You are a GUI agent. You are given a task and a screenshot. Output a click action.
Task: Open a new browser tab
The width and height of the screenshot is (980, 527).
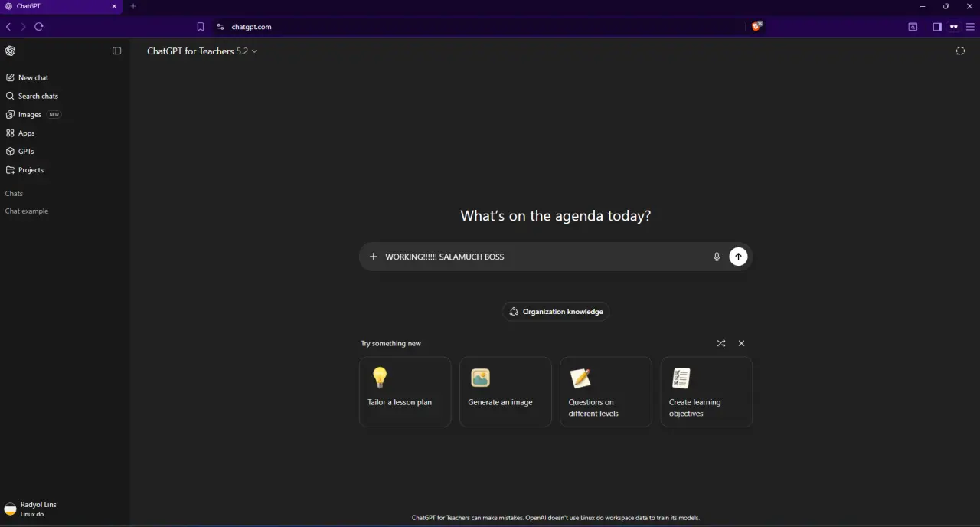point(133,6)
